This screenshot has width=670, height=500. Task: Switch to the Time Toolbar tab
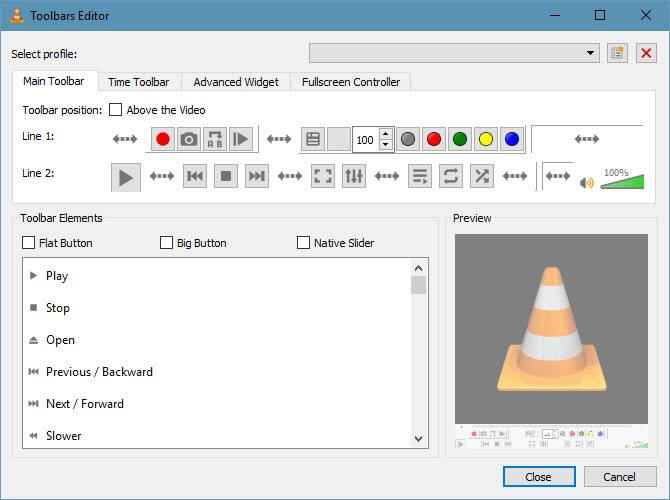point(138,82)
